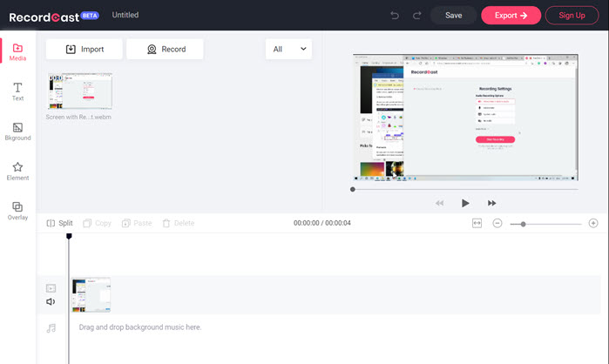
Task: Export the video
Action: pos(511,16)
